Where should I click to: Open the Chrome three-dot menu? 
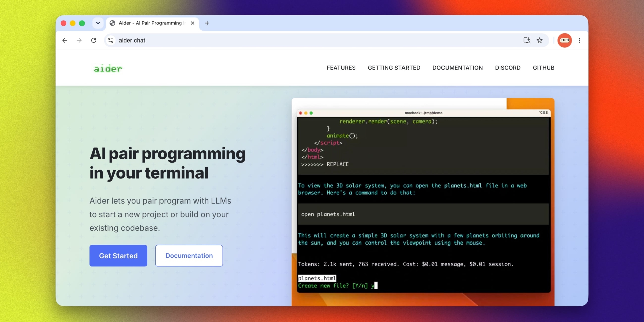pyautogui.click(x=579, y=40)
